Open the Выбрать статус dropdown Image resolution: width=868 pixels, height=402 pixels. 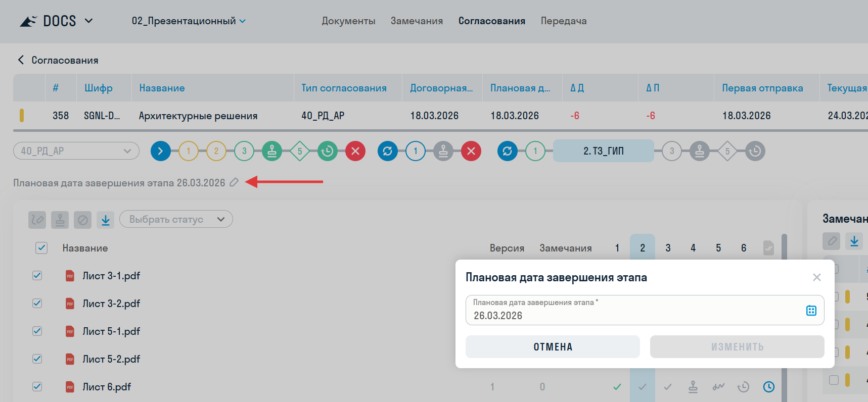click(176, 219)
